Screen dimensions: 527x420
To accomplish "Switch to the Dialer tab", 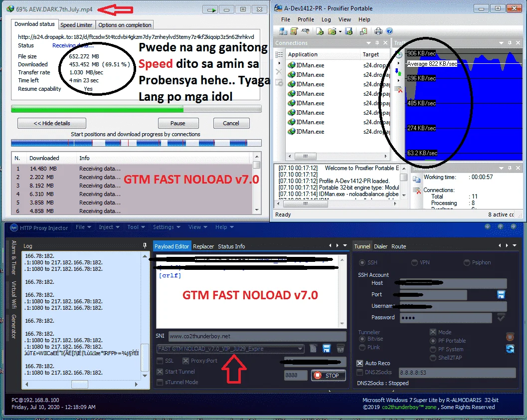I will (x=380, y=246).
